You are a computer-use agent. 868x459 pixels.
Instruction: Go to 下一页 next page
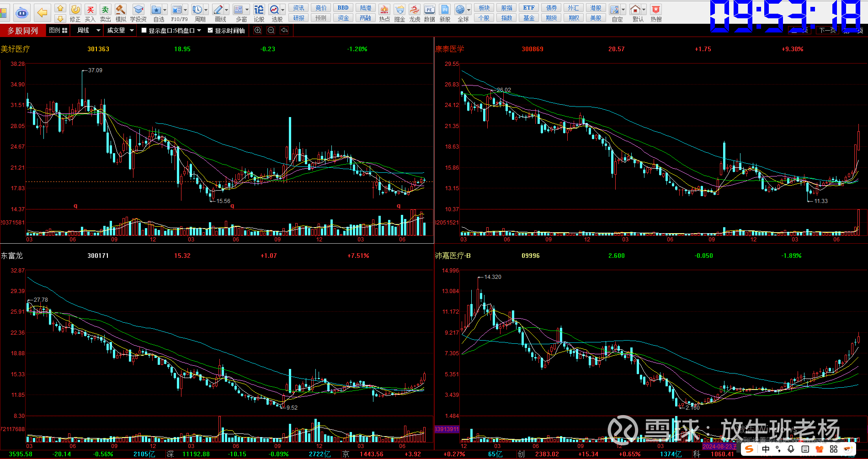pyautogui.click(x=827, y=30)
